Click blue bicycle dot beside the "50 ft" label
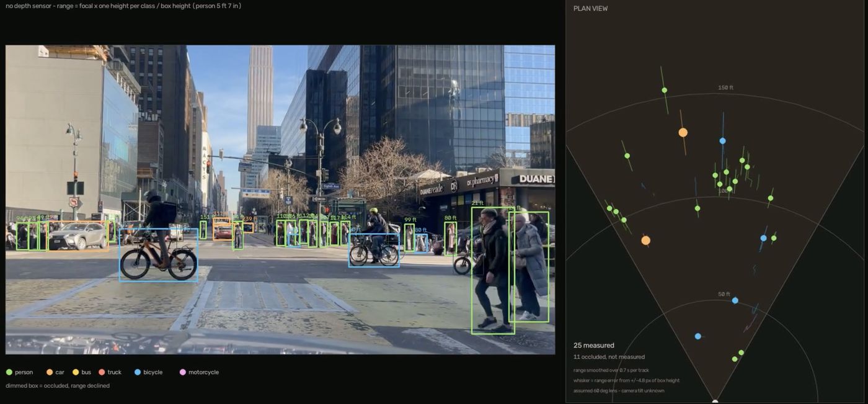 735,300
